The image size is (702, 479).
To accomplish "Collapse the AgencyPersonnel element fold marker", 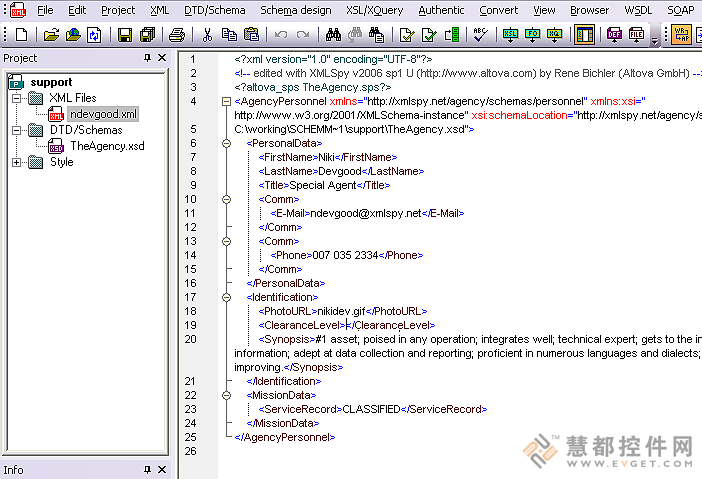I will [x=227, y=102].
